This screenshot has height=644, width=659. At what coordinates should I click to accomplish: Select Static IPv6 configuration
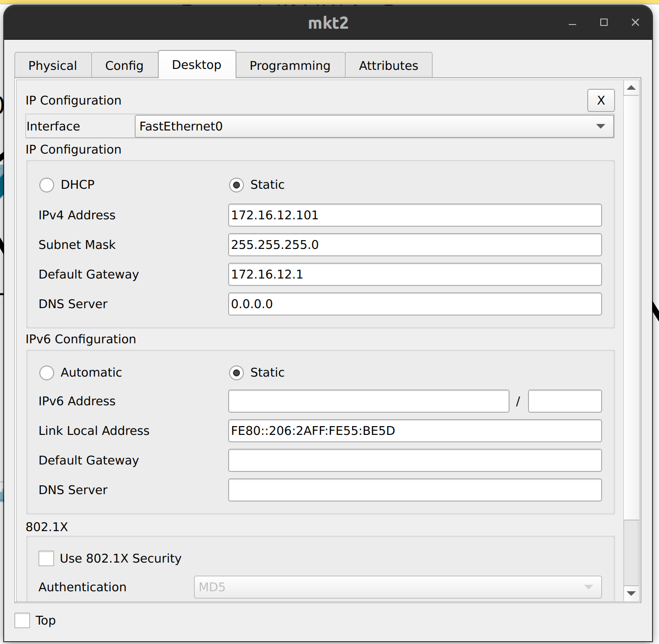(236, 372)
